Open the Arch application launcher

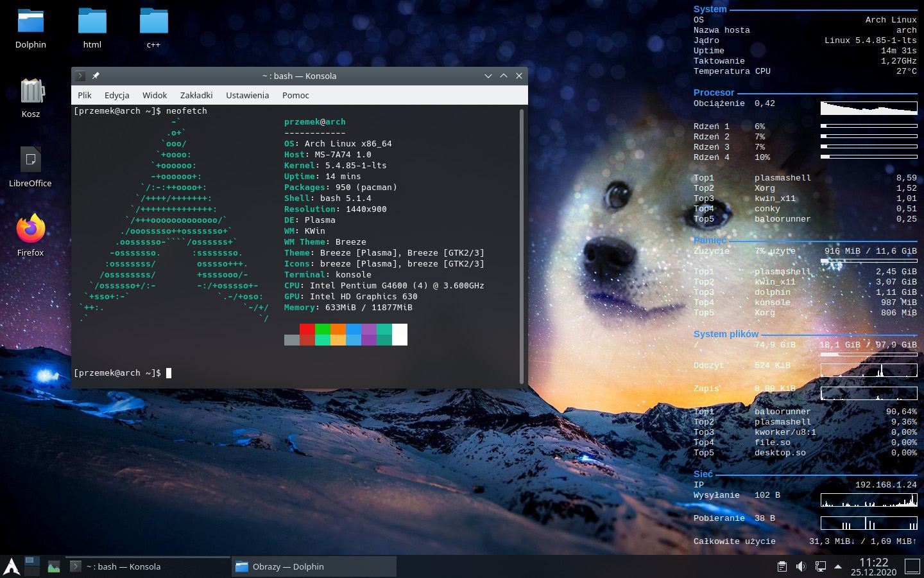coord(11,566)
